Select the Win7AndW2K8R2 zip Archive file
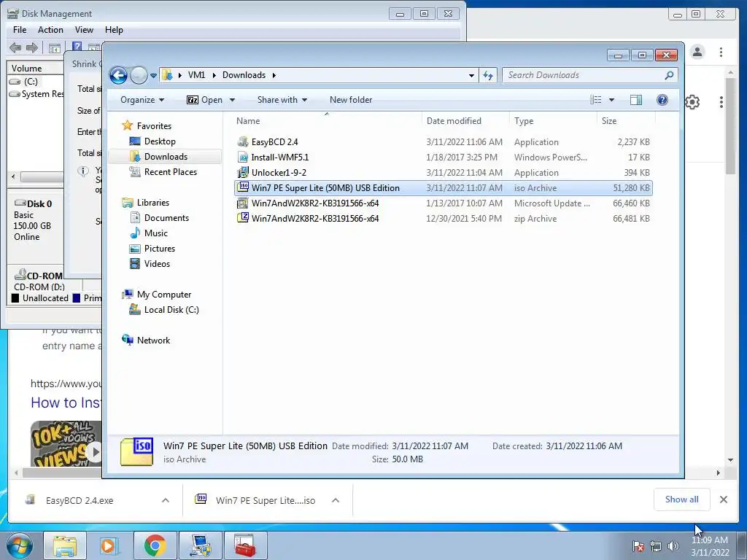 pos(444,218)
